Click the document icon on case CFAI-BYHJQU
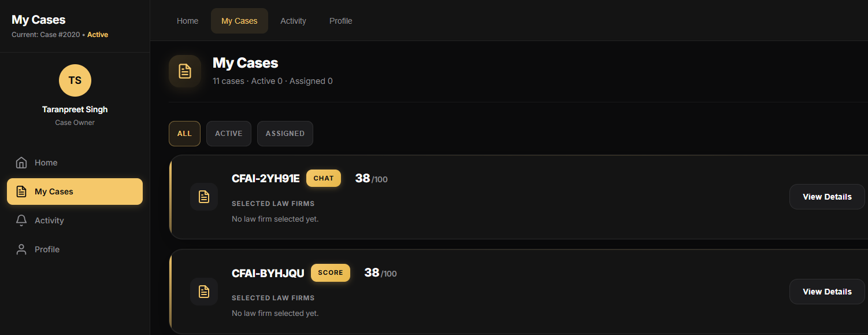This screenshot has height=335, width=868. click(x=204, y=292)
